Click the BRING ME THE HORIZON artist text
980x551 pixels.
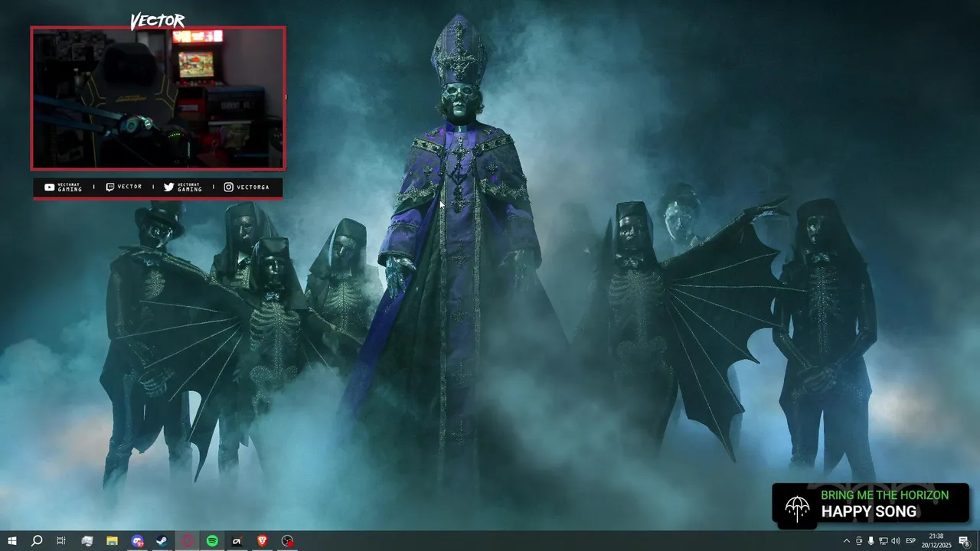[x=885, y=495]
